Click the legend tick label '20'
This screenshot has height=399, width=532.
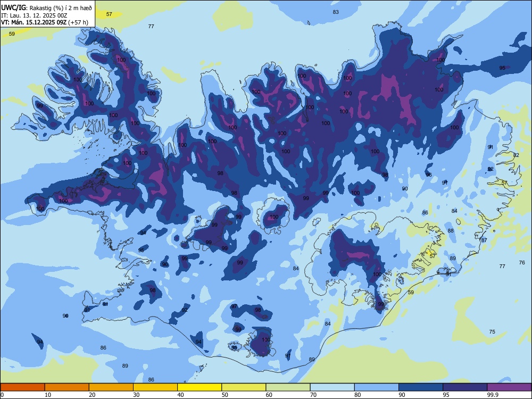(x=92, y=395)
